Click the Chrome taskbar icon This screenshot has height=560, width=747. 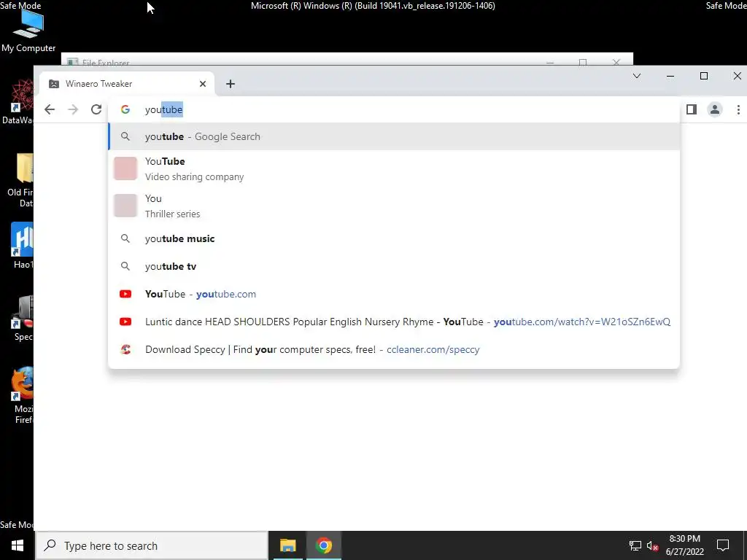323,545
